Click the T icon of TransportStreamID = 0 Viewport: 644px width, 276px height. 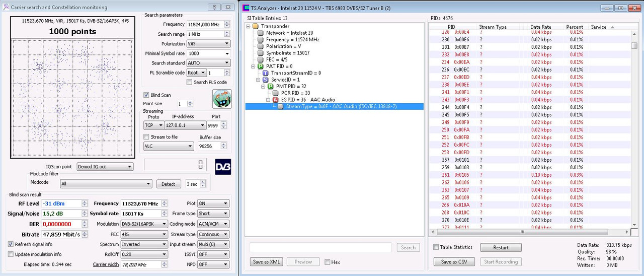point(266,73)
